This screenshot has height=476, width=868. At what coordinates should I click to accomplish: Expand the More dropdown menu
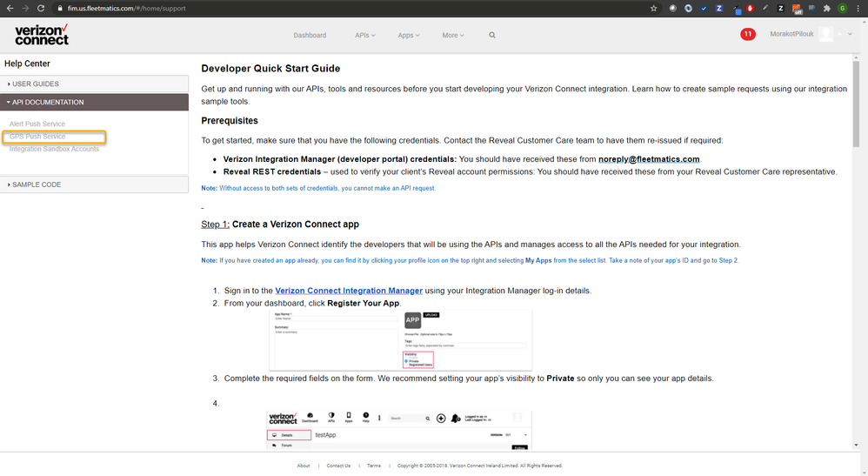[453, 35]
